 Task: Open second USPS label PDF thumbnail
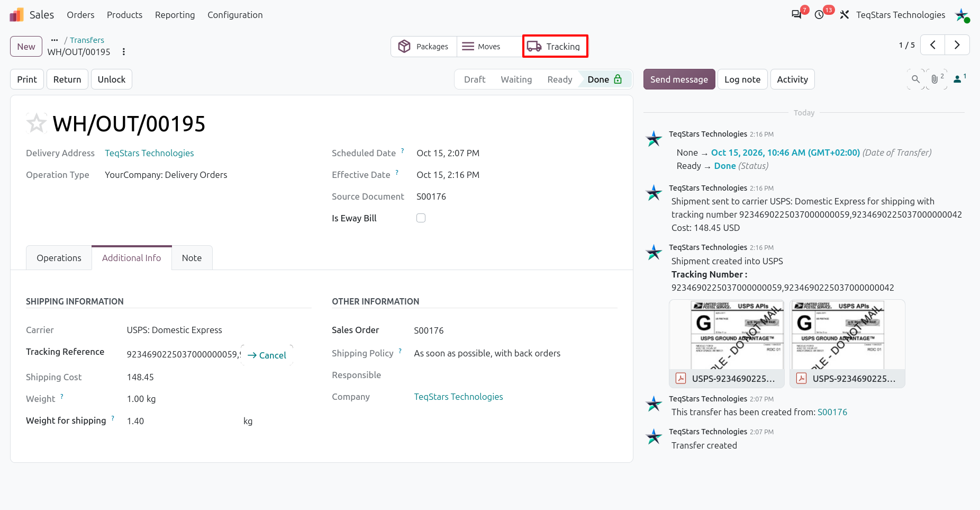click(847, 344)
